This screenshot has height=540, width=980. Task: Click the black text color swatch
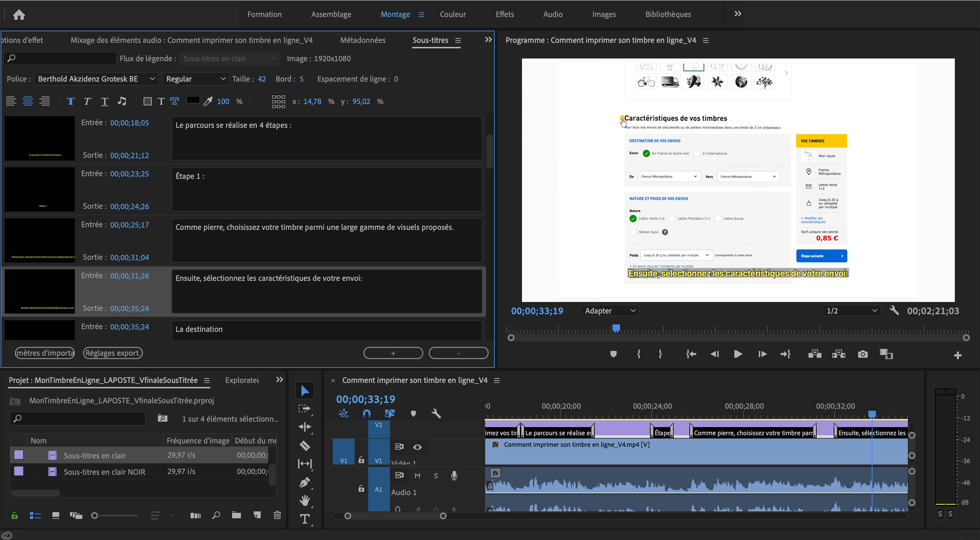click(193, 100)
